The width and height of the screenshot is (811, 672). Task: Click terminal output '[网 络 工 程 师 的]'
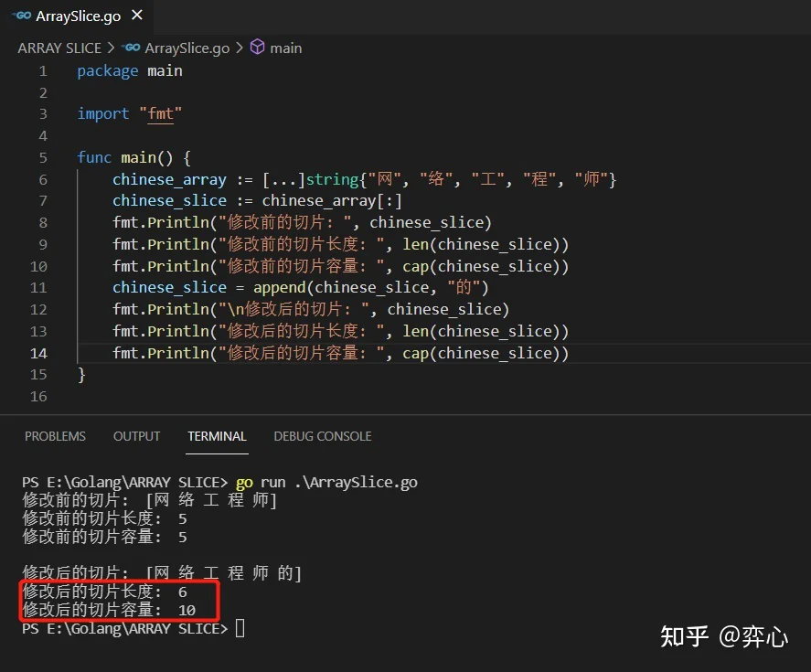[x=223, y=573]
